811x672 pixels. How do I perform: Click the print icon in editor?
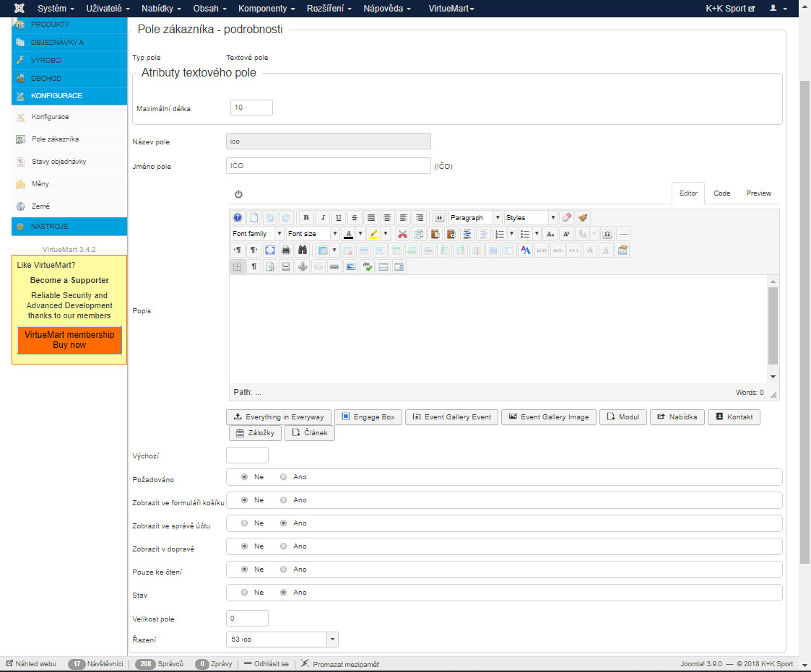[x=286, y=250]
